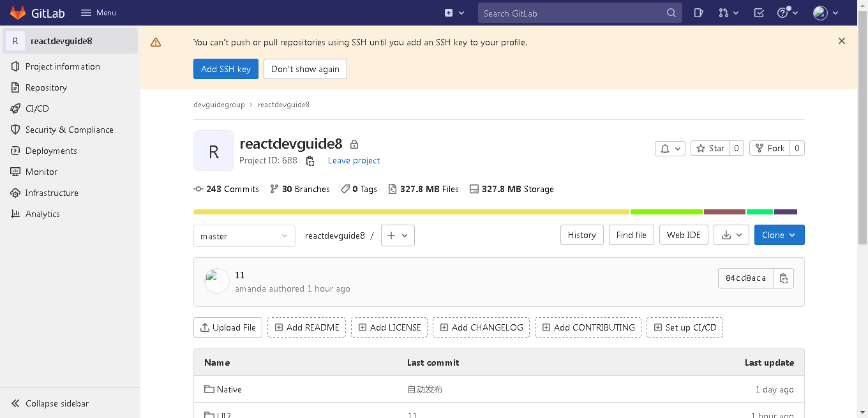Click the Find file button
The image size is (868, 418).
point(631,235)
